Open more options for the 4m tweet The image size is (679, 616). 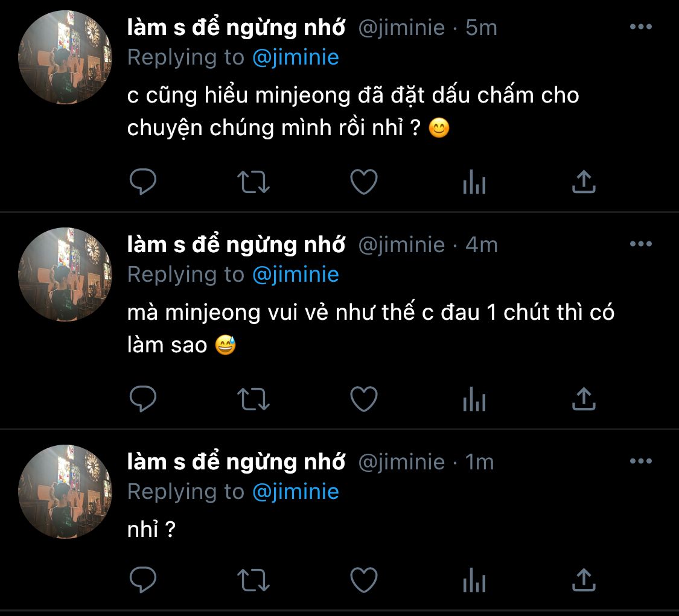click(x=641, y=244)
